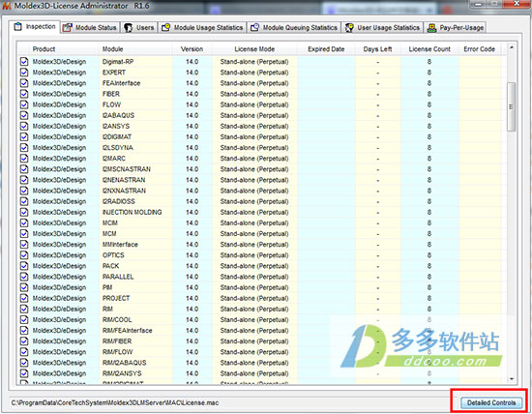Click License Mode cell in MCIM row
This screenshot has height=414, width=532.
pos(254,222)
